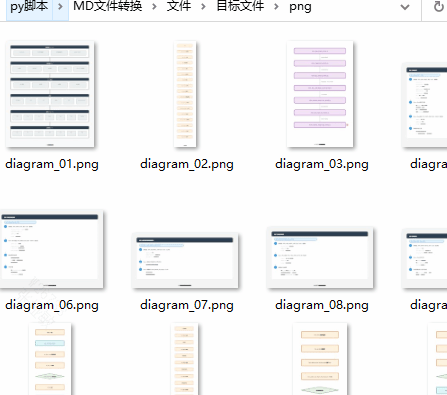Expand the chevron after 目标文件
This screenshot has width=447, height=395.
[x=276, y=7]
